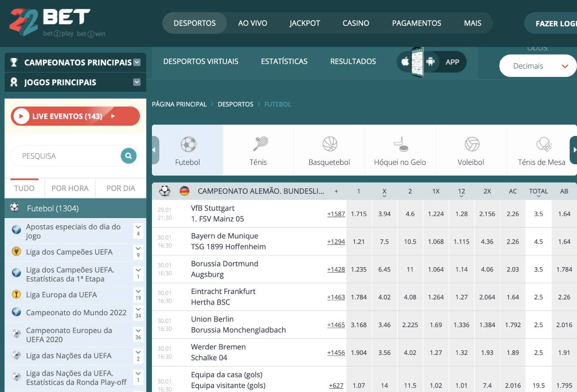Open the Desportos menu

195,23
